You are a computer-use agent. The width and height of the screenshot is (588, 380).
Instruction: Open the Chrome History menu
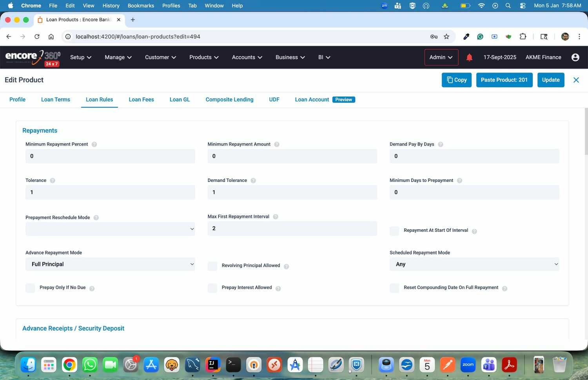click(x=111, y=5)
